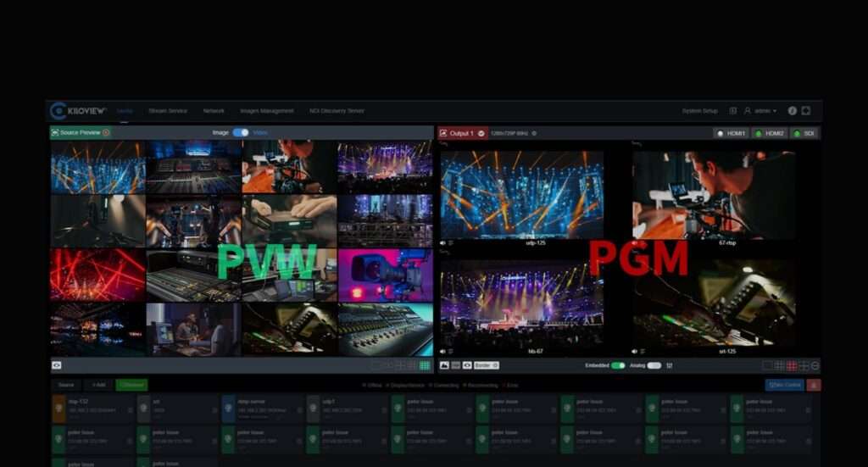
Task: Click the fullscreen icon in top bar
Action: (x=806, y=111)
